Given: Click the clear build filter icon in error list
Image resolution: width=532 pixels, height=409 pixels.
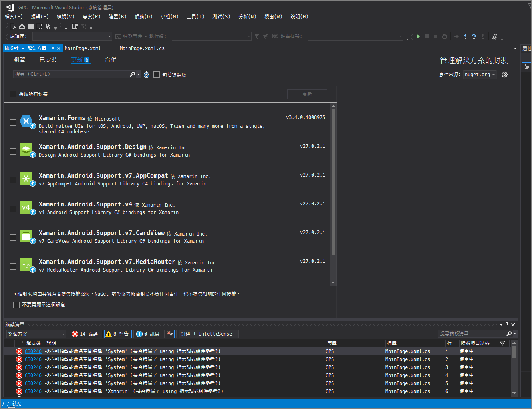Looking at the screenshot, I should click(170, 334).
